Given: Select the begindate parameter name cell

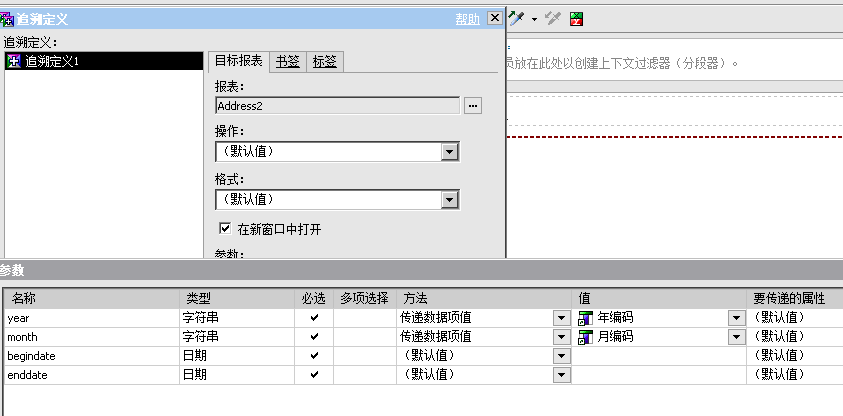Looking at the screenshot, I should (x=92, y=356).
